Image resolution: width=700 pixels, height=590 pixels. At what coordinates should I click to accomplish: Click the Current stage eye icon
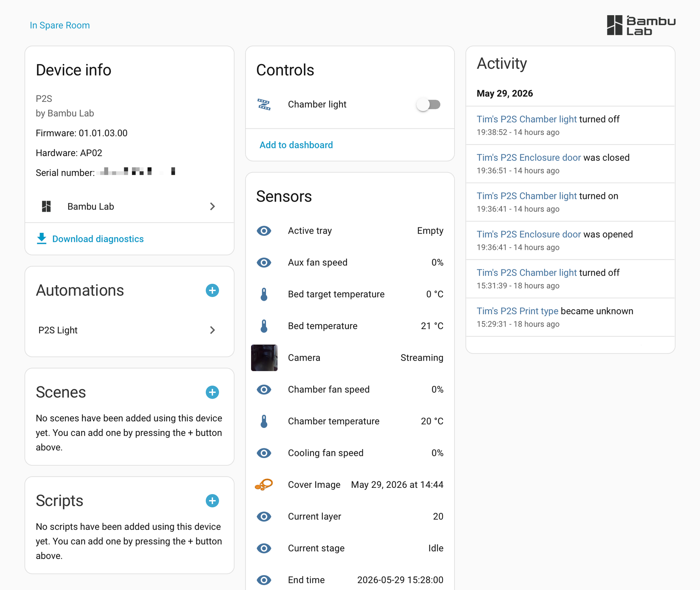coord(264,548)
